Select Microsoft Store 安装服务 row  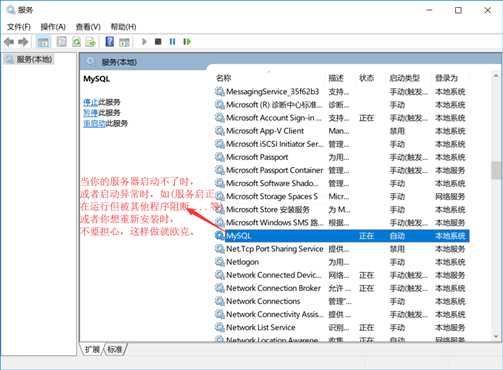342,210
